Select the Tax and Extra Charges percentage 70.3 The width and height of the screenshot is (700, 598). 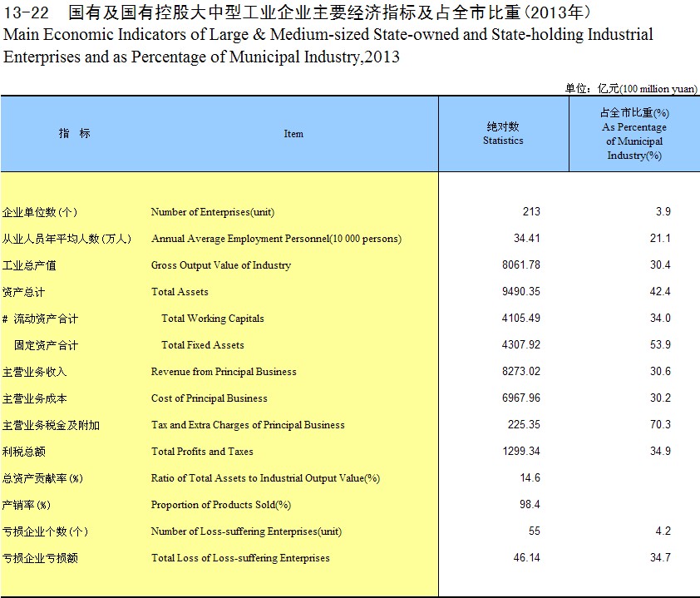click(661, 425)
